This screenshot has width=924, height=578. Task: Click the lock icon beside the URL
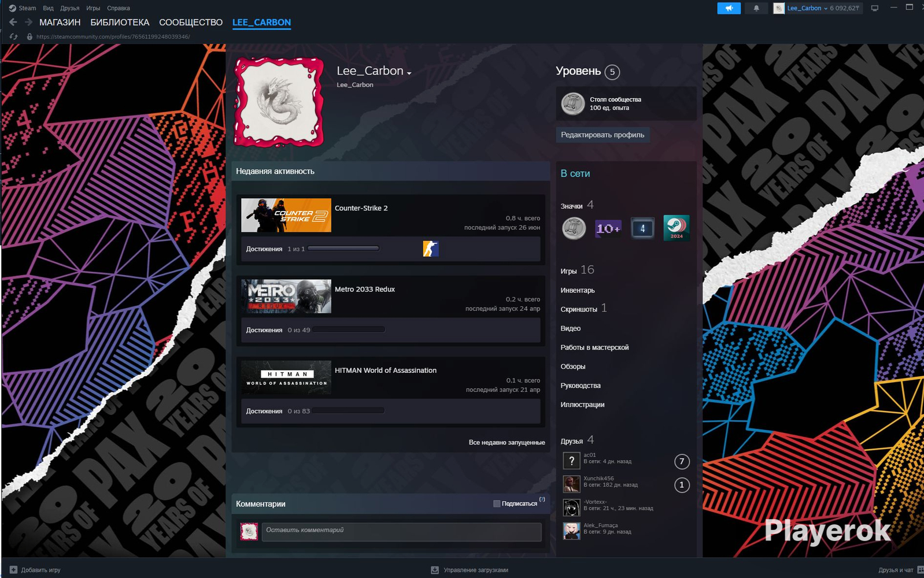click(29, 36)
